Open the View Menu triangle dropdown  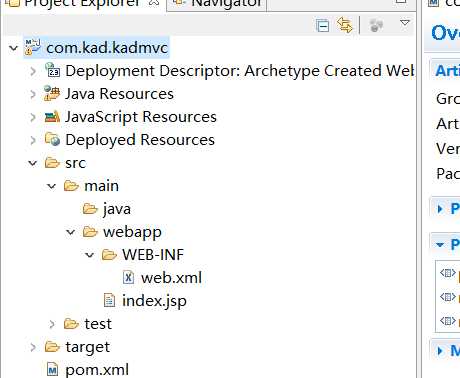[405, 23]
